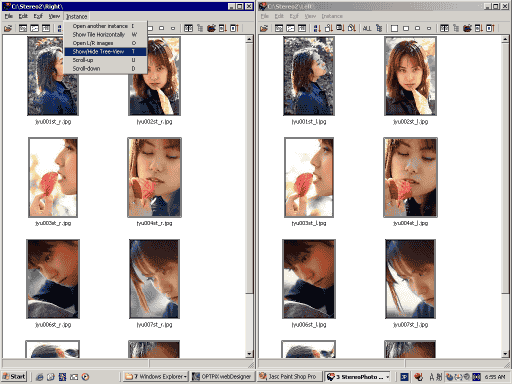Click the left window vertical scrollbar thumb
512x384 pixels.
(249, 168)
